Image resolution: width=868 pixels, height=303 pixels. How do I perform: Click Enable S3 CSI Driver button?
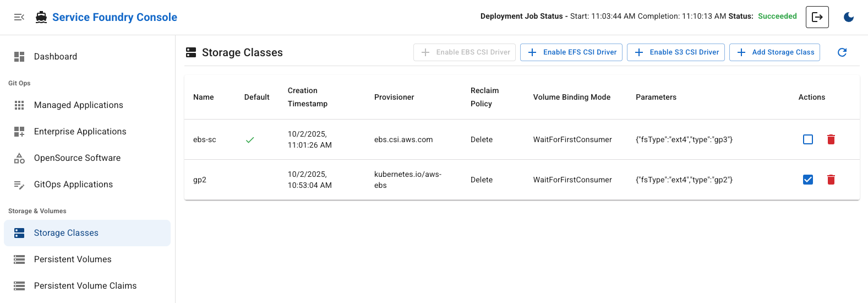[x=675, y=52]
